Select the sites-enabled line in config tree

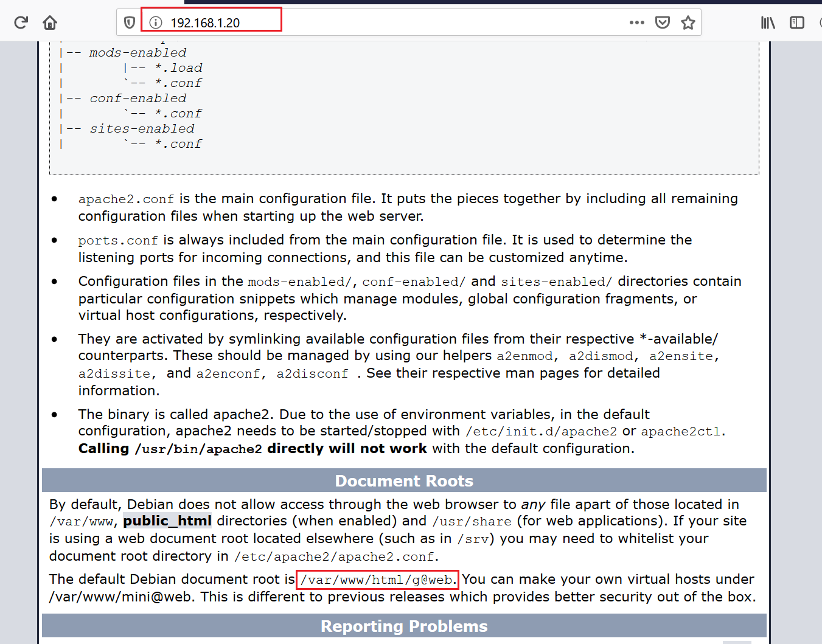(142, 129)
